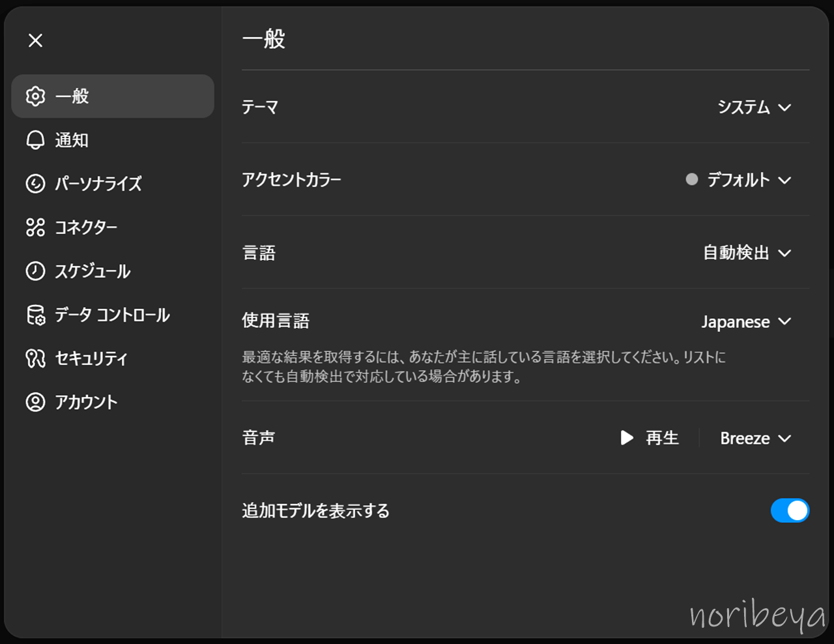Click the gray accent color dot
834x644 pixels.
(x=692, y=179)
